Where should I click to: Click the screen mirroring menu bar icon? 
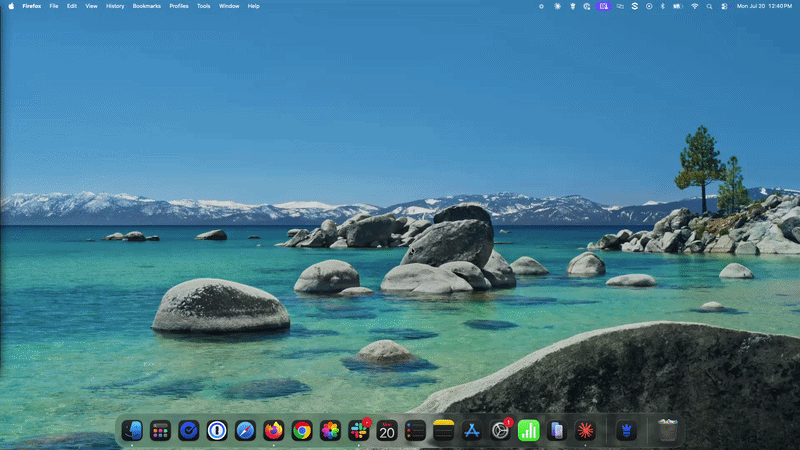pos(620,6)
